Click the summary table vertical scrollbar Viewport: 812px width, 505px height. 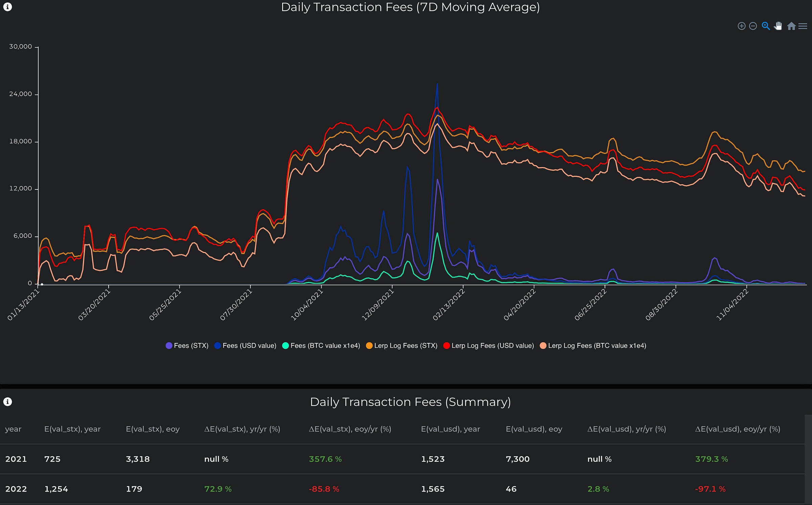coord(808,460)
